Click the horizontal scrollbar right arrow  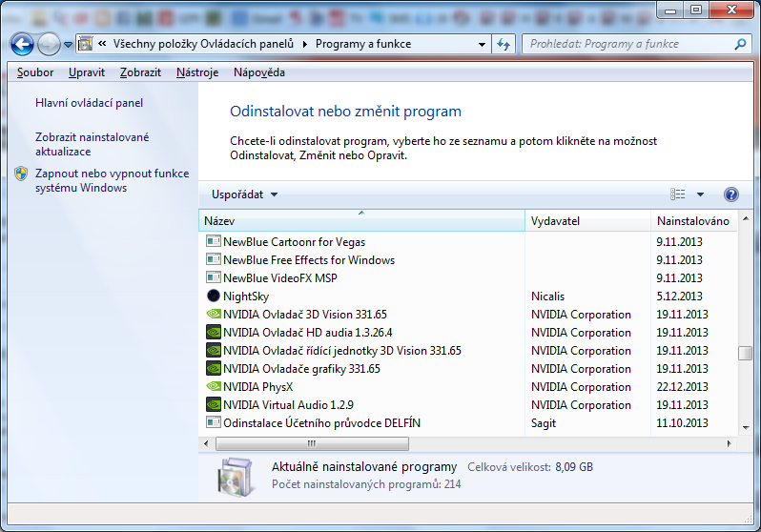[729, 443]
